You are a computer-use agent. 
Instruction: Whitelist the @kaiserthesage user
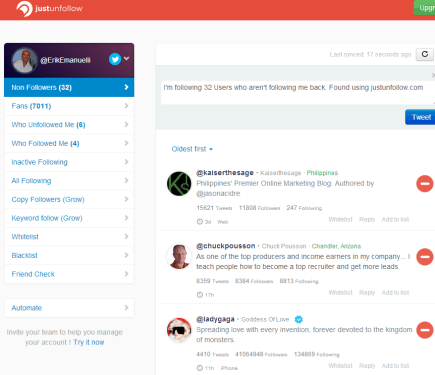pos(340,219)
